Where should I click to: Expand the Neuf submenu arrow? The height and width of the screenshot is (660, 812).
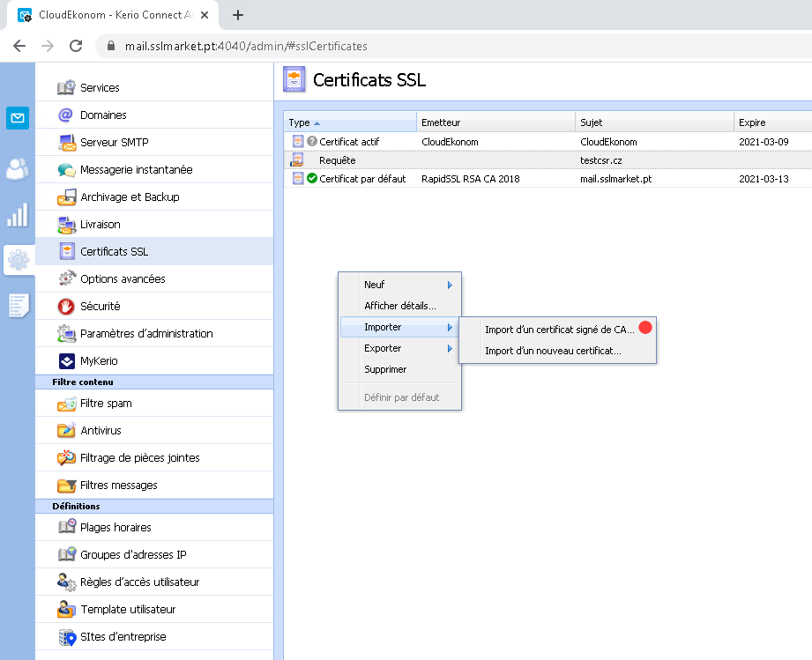pos(450,285)
